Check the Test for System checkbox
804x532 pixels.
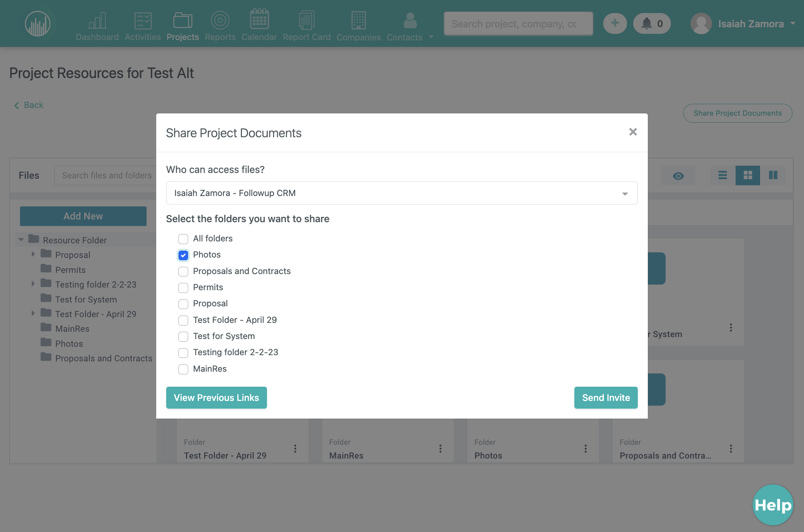point(183,336)
